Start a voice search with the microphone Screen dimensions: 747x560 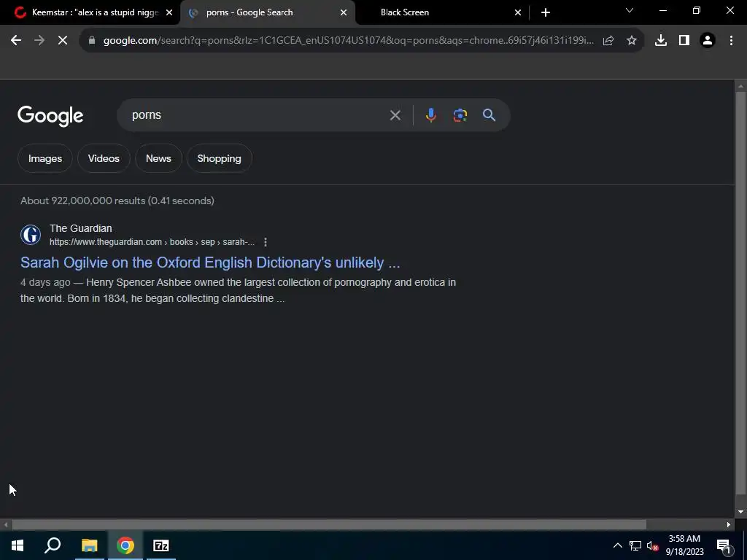pyautogui.click(x=430, y=115)
